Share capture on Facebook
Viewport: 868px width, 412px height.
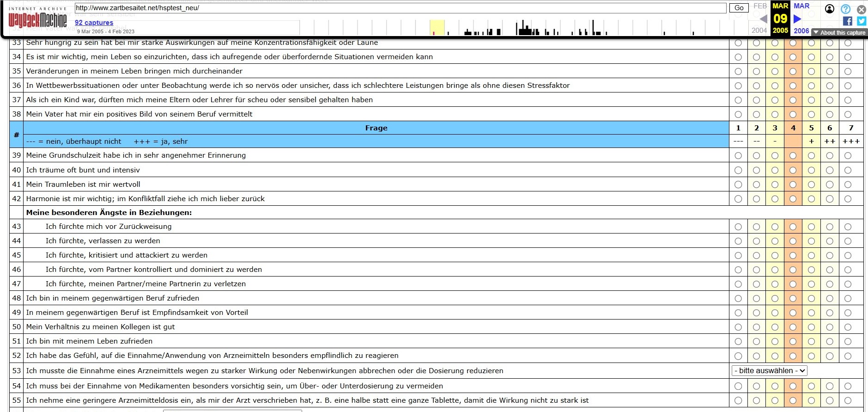(848, 21)
